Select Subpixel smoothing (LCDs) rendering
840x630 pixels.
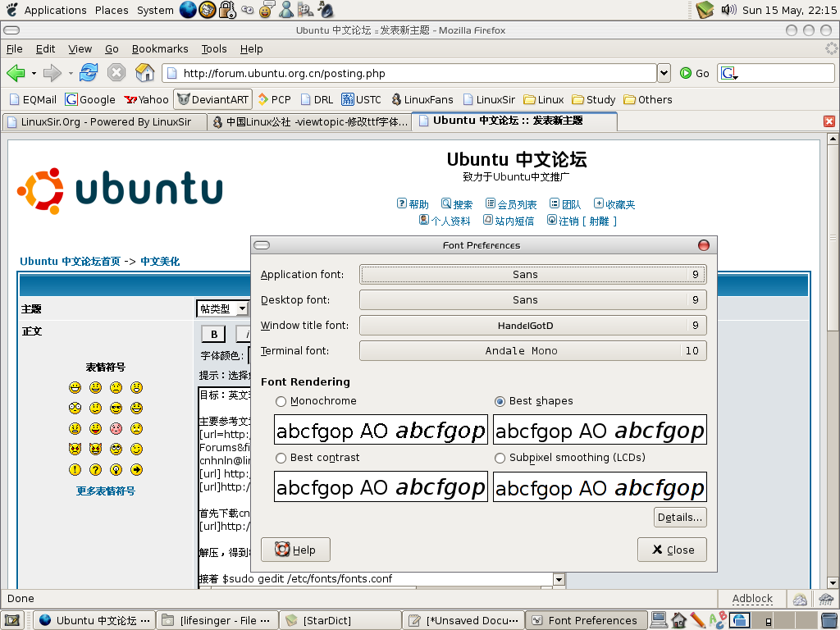click(x=500, y=458)
